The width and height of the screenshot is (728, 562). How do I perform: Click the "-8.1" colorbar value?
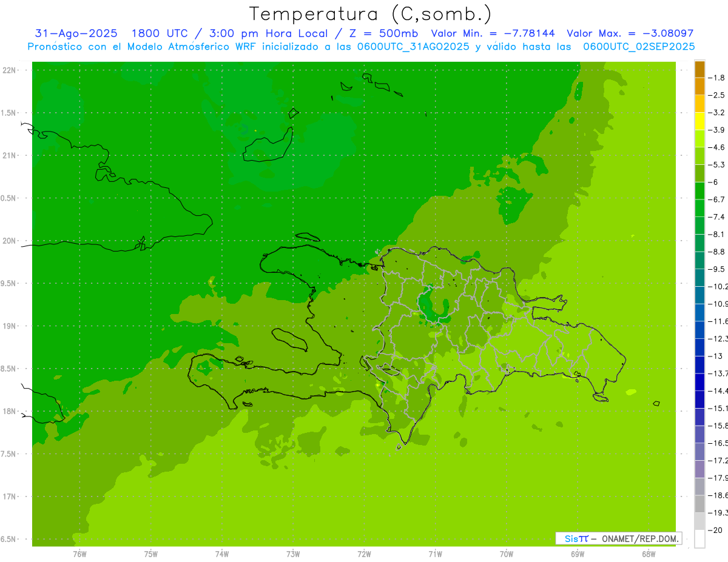coord(717,234)
